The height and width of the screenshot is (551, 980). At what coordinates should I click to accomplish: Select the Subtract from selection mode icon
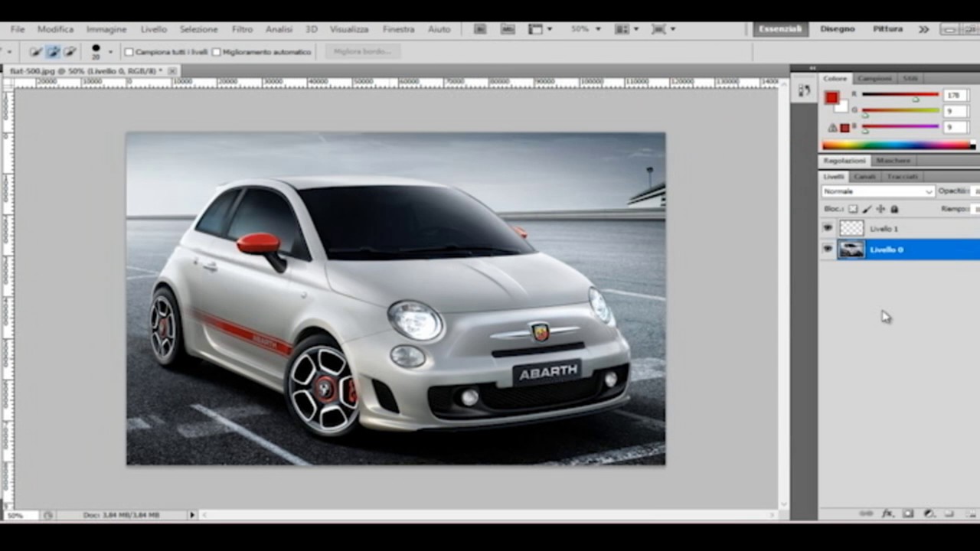pos(70,52)
